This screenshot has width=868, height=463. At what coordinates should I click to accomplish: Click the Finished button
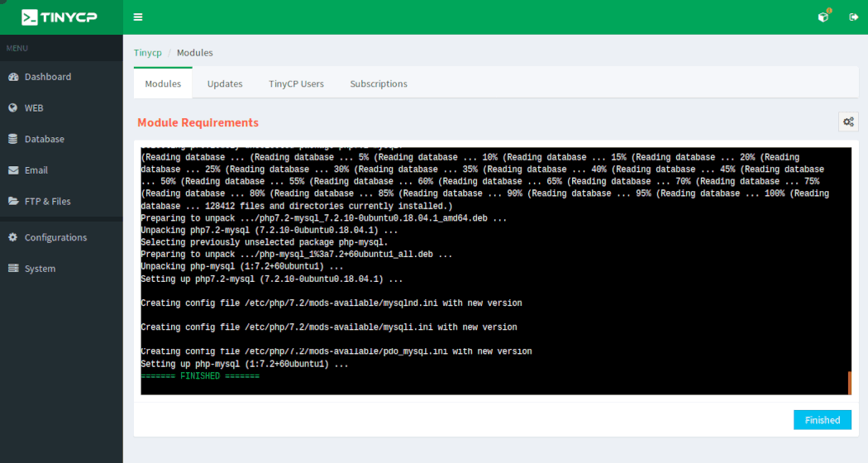[822, 420]
